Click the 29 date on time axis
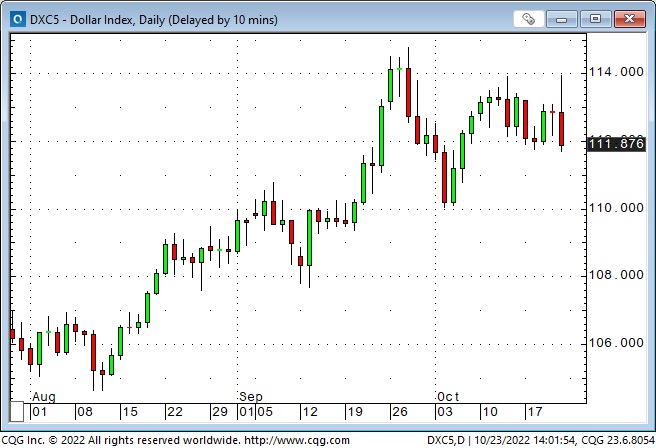This screenshot has width=656, height=448. click(x=220, y=412)
